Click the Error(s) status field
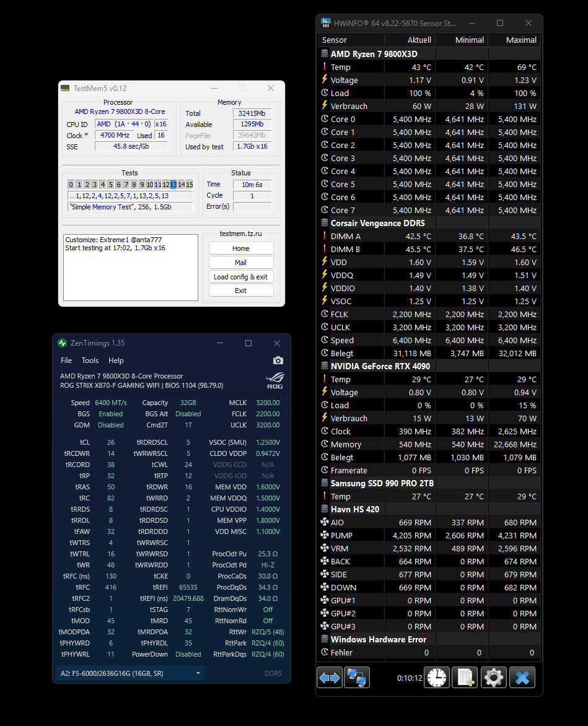 [252, 206]
